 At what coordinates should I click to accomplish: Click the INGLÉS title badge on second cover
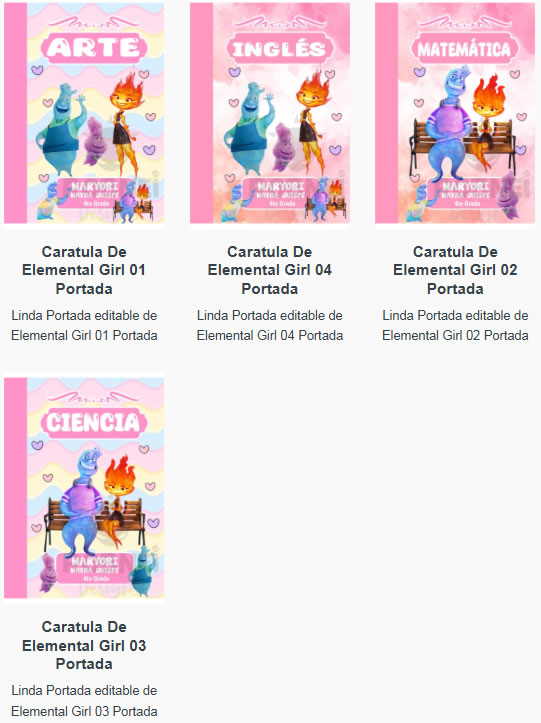(x=280, y=48)
